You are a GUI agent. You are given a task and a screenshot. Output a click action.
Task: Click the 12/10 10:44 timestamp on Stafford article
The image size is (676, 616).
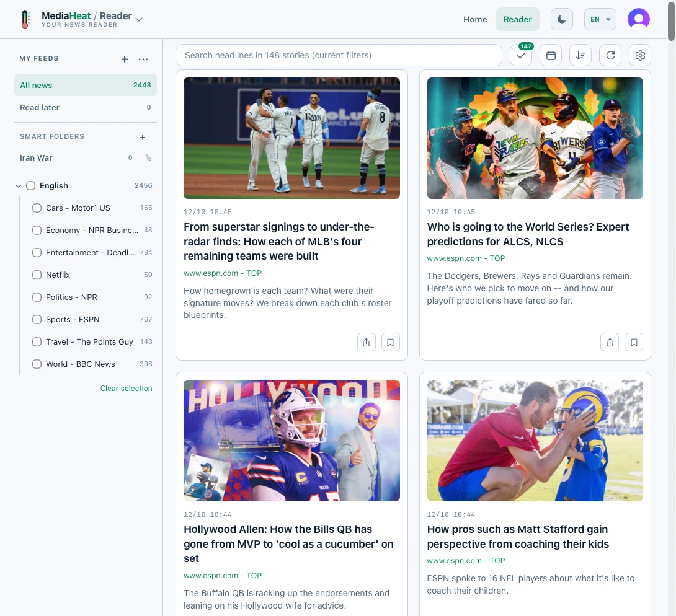pos(451,514)
